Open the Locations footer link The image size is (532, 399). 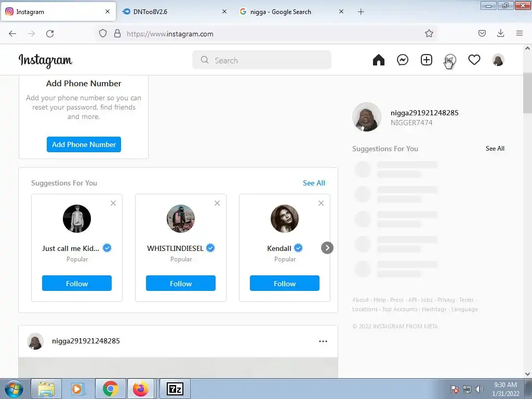click(365, 310)
